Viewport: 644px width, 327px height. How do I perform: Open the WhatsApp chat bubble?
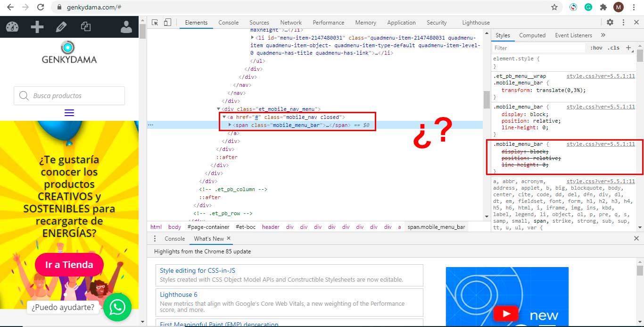coord(117,308)
